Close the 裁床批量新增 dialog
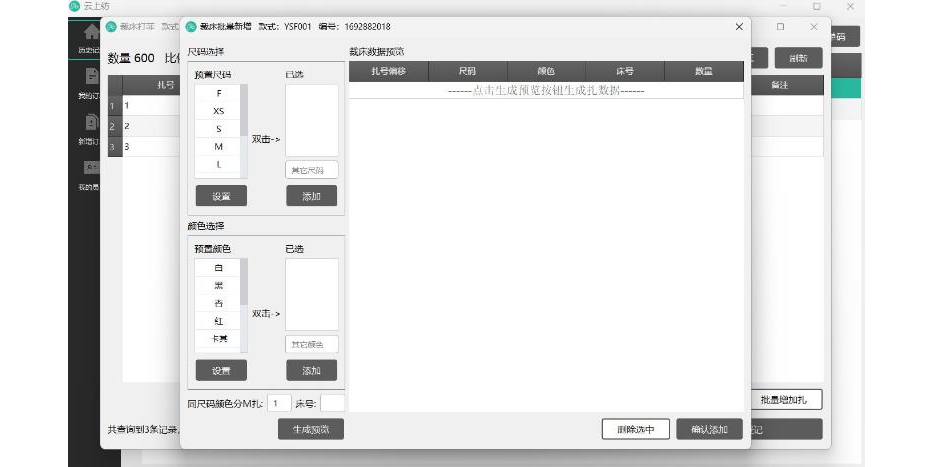The width and height of the screenshot is (934, 467). (x=739, y=26)
